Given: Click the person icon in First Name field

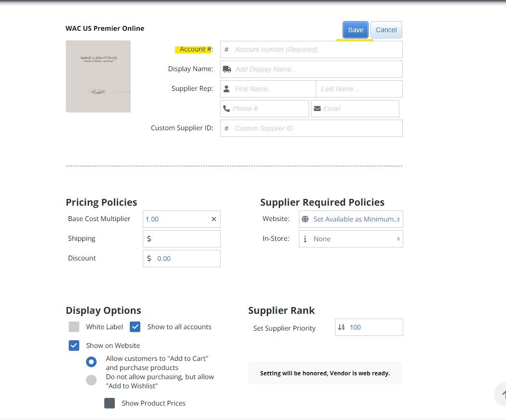Looking at the screenshot, I should (226, 89).
